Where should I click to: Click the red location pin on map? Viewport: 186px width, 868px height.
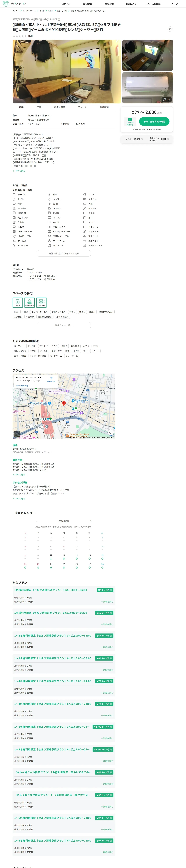[x=64, y=403]
